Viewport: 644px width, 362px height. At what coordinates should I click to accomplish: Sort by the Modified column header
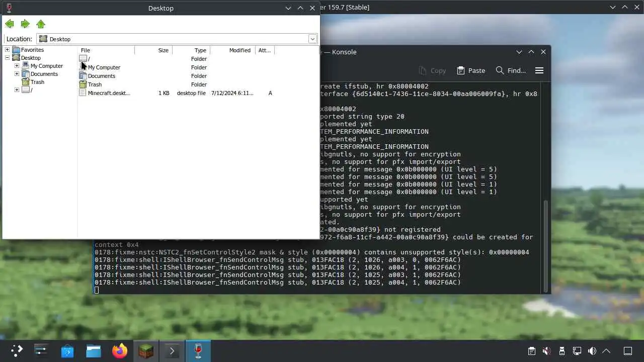(233, 50)
